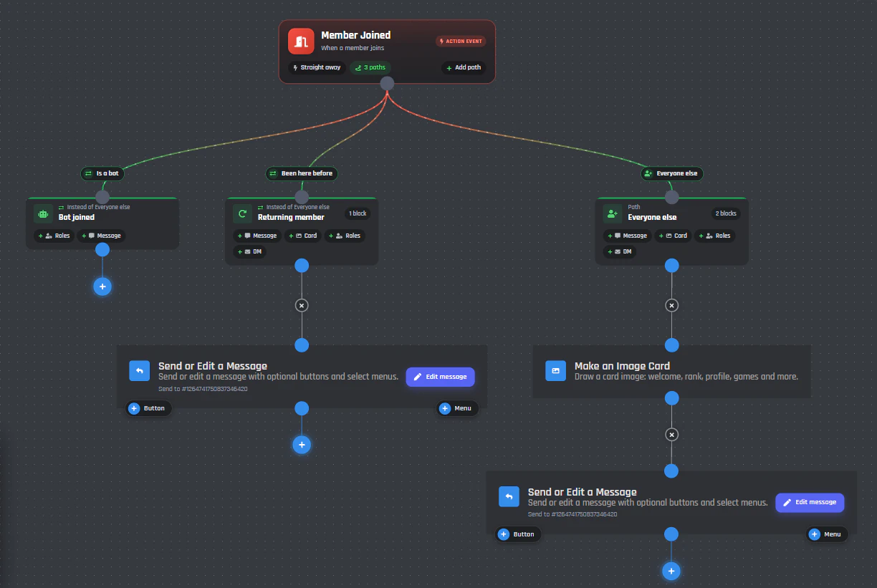Add a DM to the Everyone else node
The width and height of the screenshot is (877, 588).
[x=620, y=251]
